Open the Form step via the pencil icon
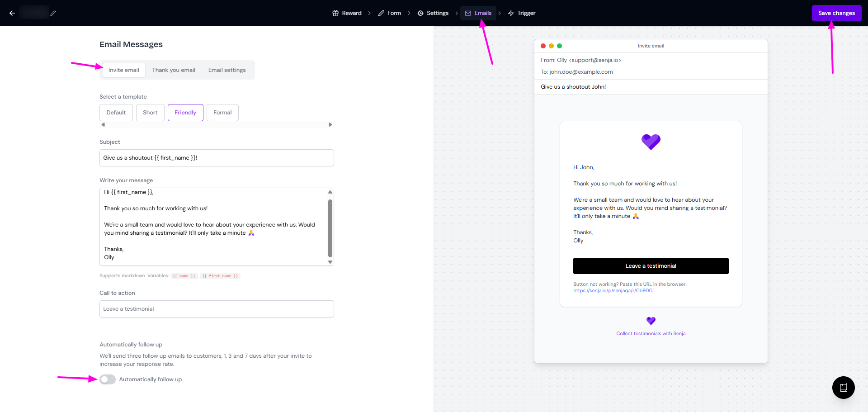The width and height of the screenshot is (868, 412). click(x=381, y=13)
